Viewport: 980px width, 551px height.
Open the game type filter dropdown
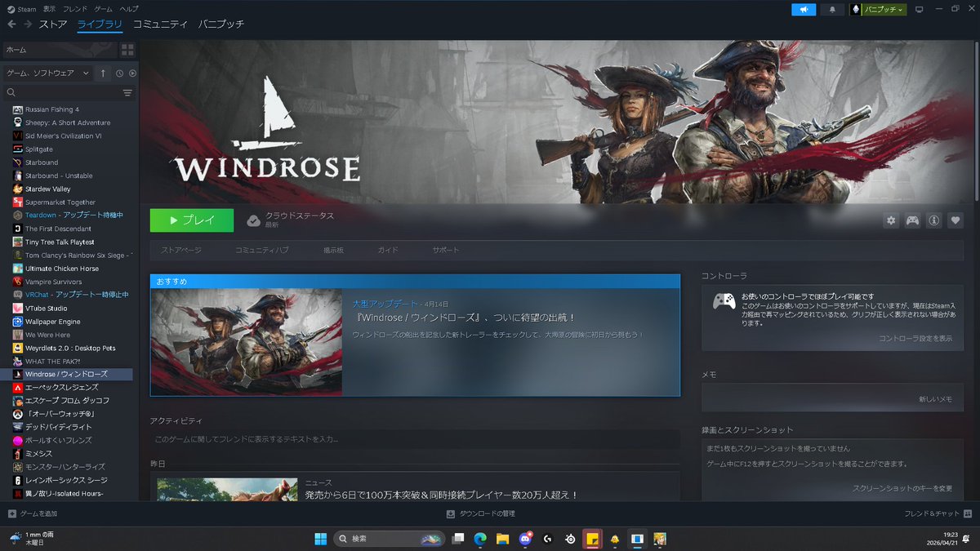point(47,73)
